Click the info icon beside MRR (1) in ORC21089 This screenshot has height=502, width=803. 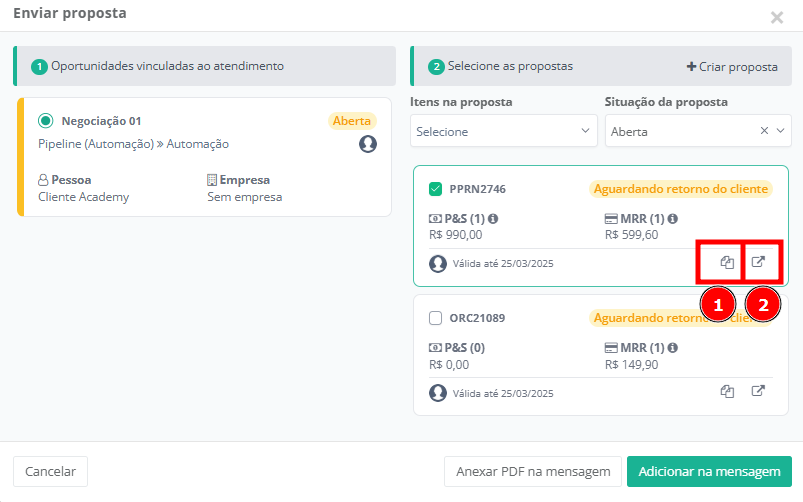(x=672, y=347)
